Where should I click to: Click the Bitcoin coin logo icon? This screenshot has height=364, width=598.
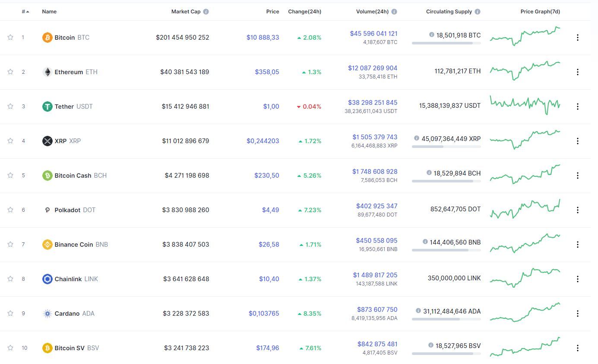[x=47, y=38]
